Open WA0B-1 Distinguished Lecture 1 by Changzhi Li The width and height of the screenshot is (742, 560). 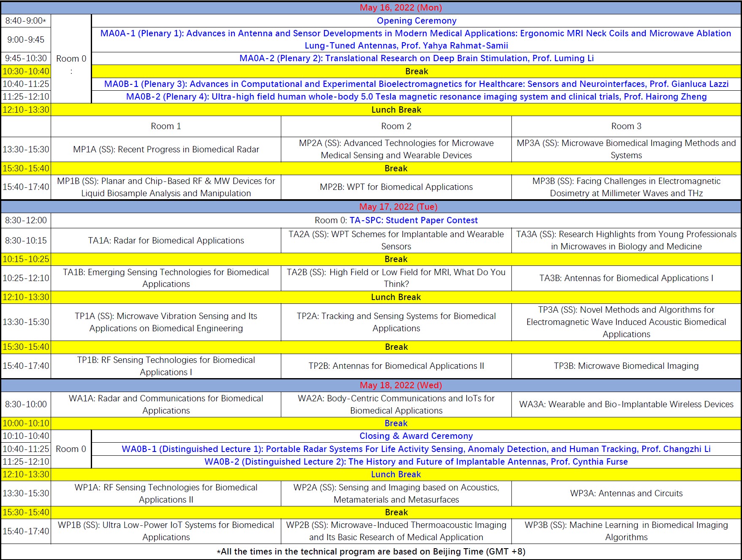[416, 449]
